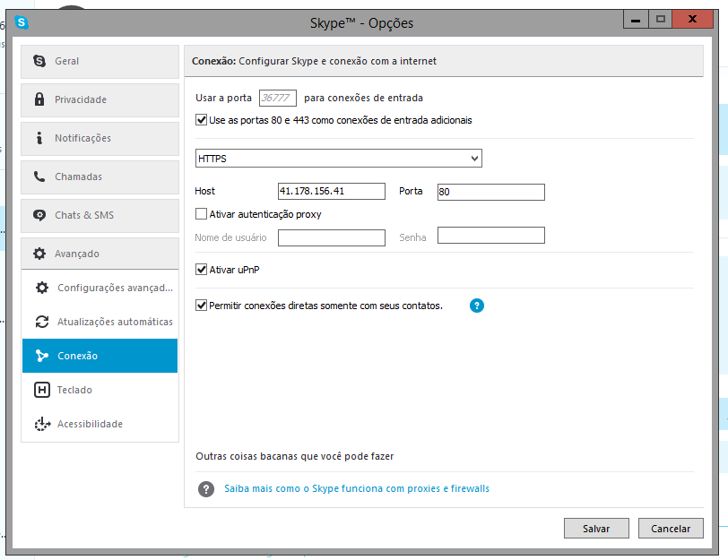Click the Notificações info icon

coord(39,138)
